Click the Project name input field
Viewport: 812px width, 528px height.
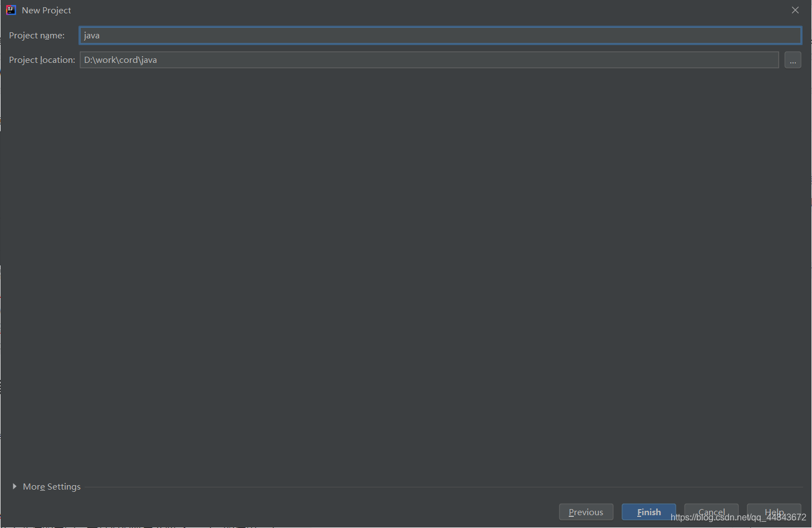440,36
